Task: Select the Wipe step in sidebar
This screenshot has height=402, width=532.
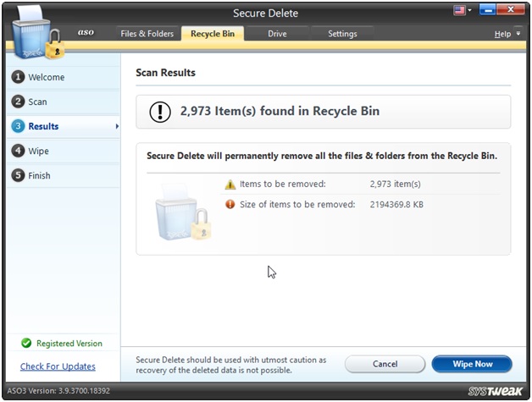Action: pyautogui.click(x=38, y=151)
